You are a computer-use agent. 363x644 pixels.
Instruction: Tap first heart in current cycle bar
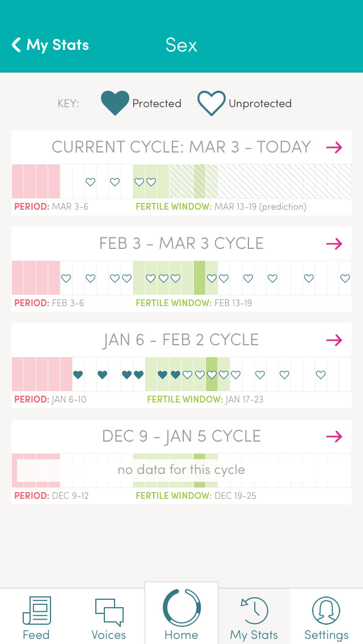tap(90, 182)
